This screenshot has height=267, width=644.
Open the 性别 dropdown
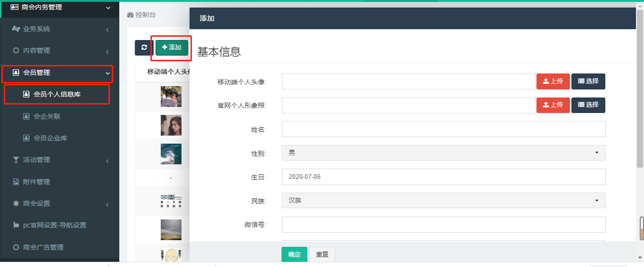(443, 153)
